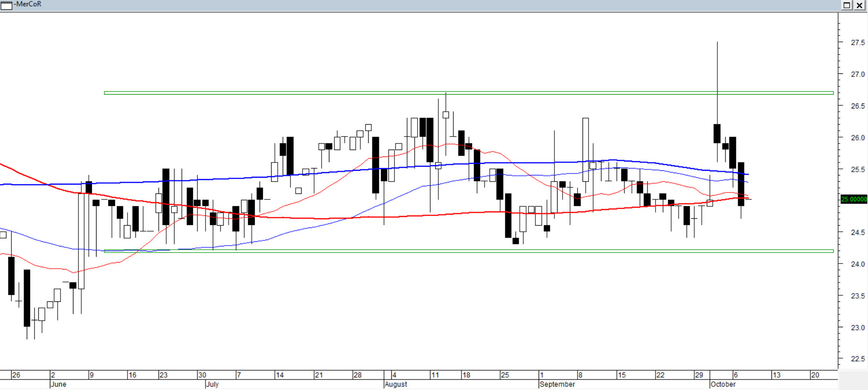Image resolution: width=868 pixels, height=390 pixels.
Task: Click the 27.5 price axis label
Action: point(858,42)
